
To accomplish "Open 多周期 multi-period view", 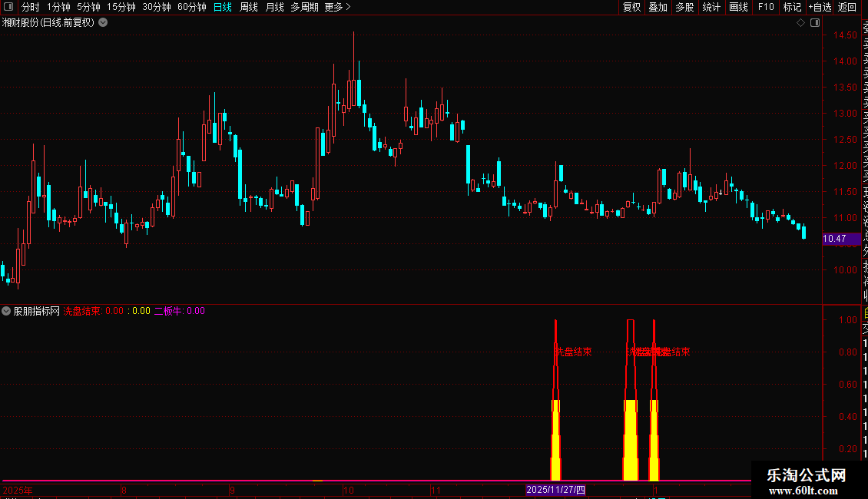I will (304, 7).
